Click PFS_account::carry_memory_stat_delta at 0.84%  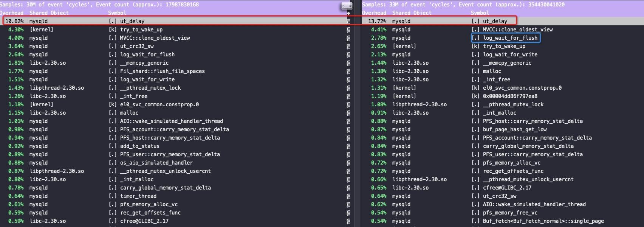point(537,138)
